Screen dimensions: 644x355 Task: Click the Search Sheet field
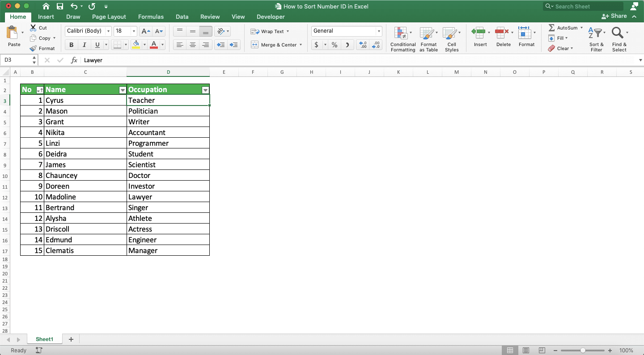click(583, 6)
